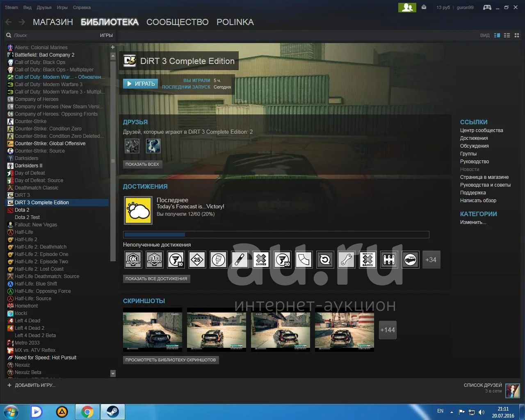Open the first friend avatar in the Friends section

(x=132, y=146)
